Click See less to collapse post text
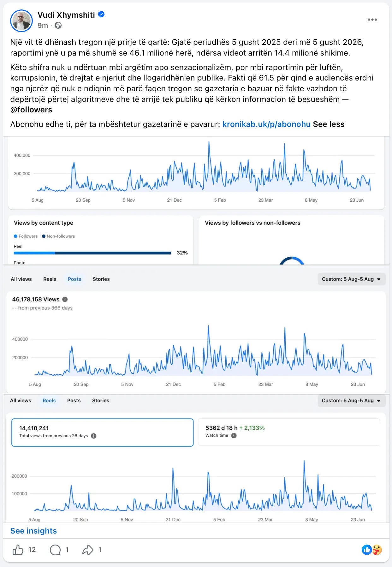The width and height of the screenshot is (392, 567). pos(329,124)
